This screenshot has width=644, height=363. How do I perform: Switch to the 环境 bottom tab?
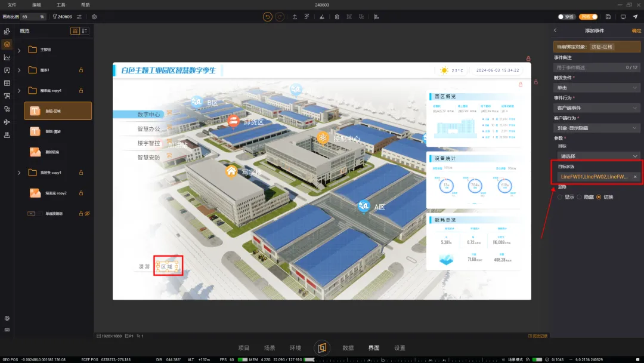(x=295, y=348)
